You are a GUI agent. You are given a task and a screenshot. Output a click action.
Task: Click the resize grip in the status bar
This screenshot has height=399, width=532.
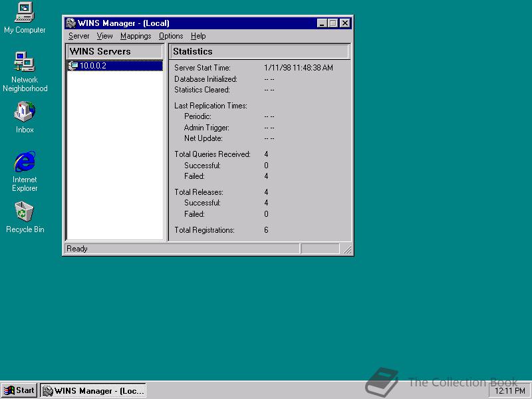coord(347,249)
